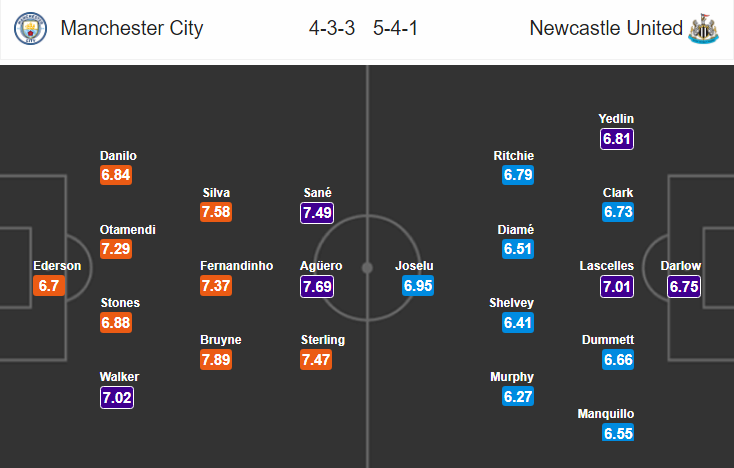
Task: Click Darlow's 6.75 rating badge
Action: click(x=684, y=286)
